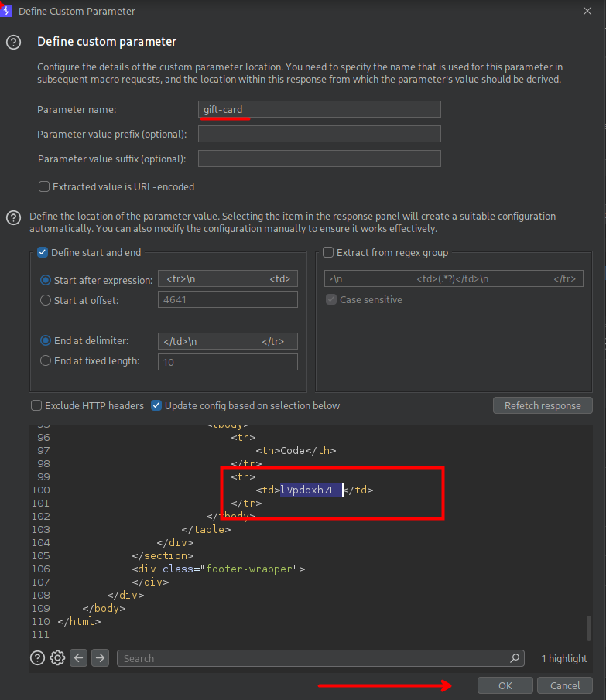Screen dimensions: 606x700
Task: Click the response panel vertical scrollbar
Action: (x=589, y=627)
